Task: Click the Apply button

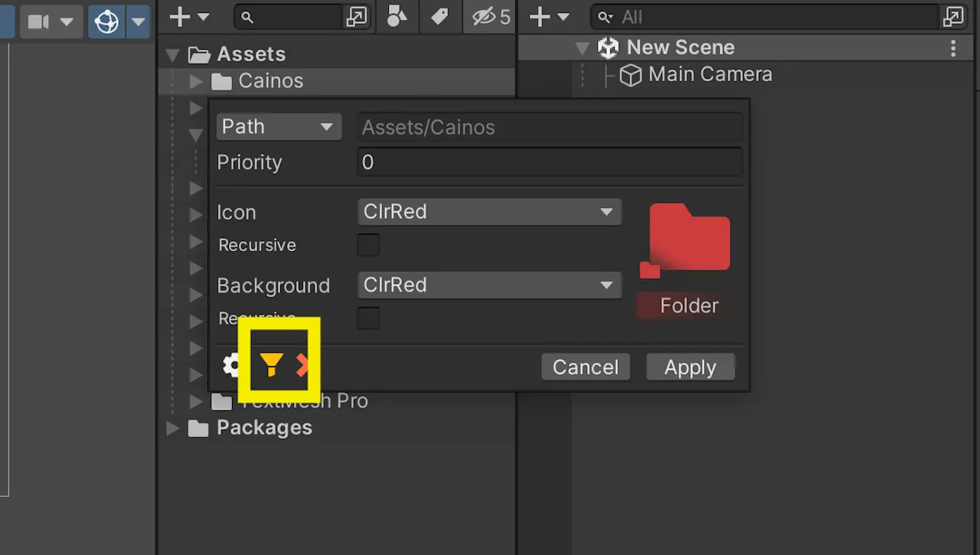Action: click(691, 367)
